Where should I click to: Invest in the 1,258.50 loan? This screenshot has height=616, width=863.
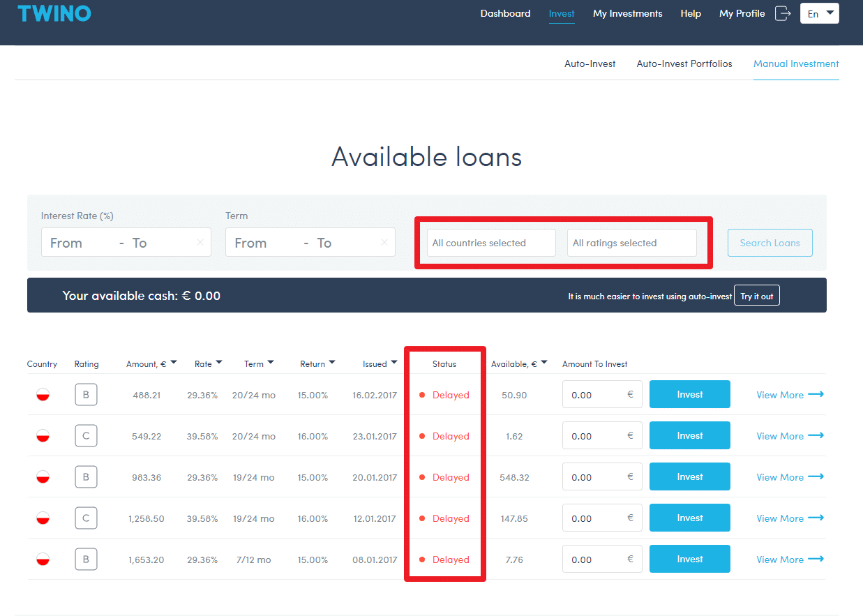pyautogui.click(x=690, y=518)
